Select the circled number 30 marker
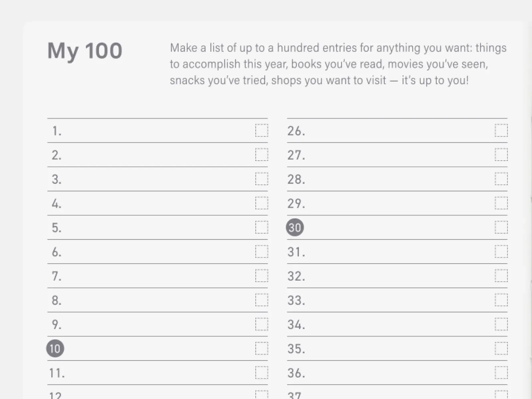The width and height of the screenshot is (532, 399). [x=295, y=227]
